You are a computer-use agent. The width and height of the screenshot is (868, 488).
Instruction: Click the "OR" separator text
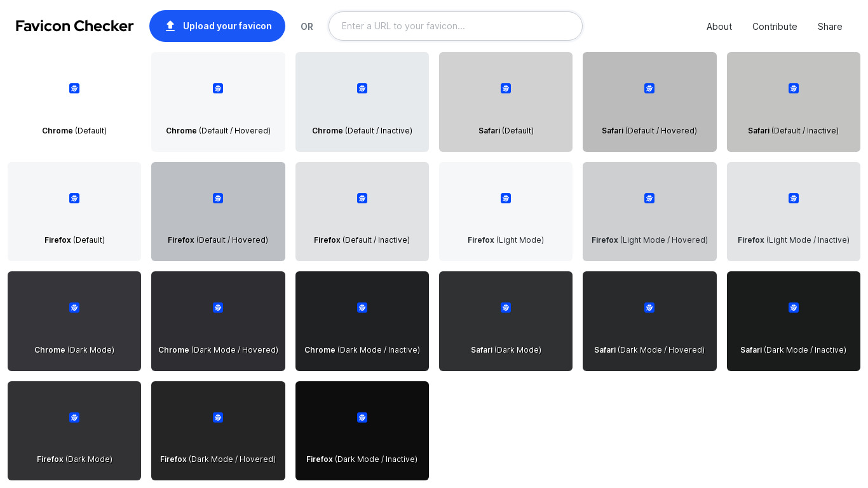pyautogui.click(x=307, y=27)
